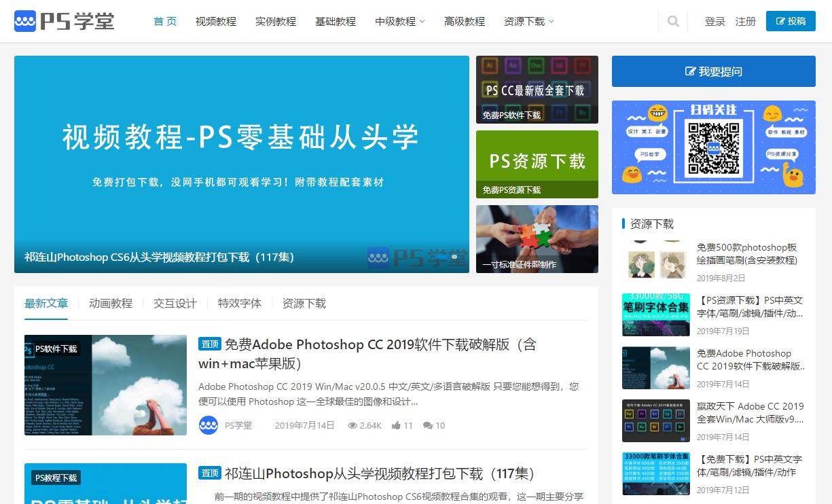Open the 高级教程 menu item

point(465,21)
